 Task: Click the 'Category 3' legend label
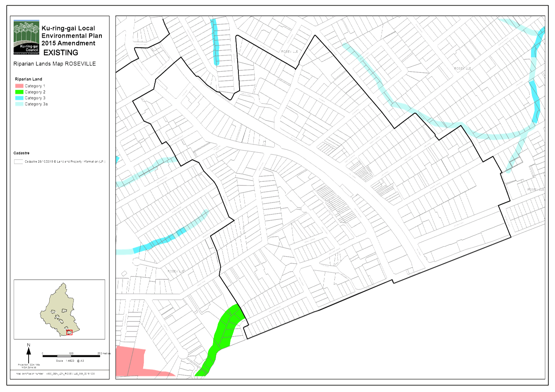(35, 98)
